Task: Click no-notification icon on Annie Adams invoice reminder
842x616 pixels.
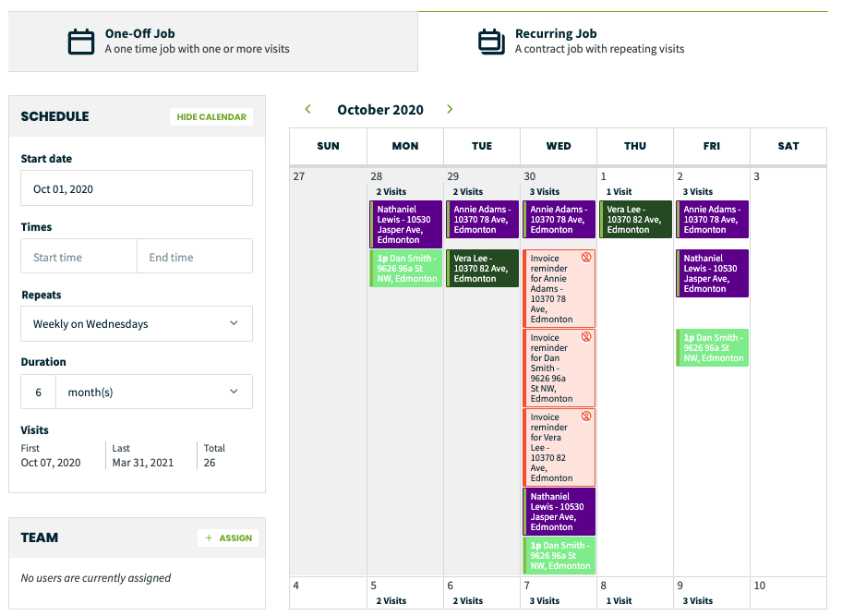Action: click(586, 258)
